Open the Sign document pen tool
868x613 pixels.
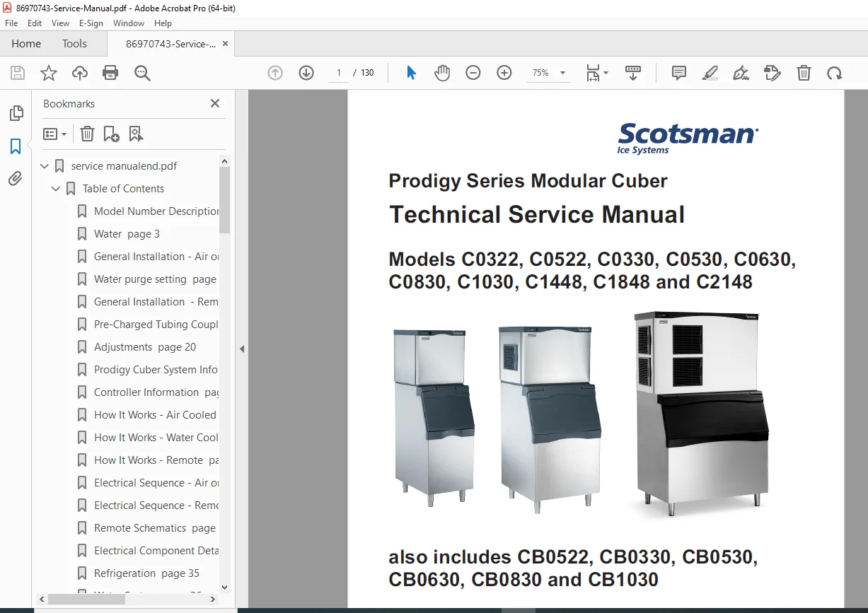tap(741, 73)
